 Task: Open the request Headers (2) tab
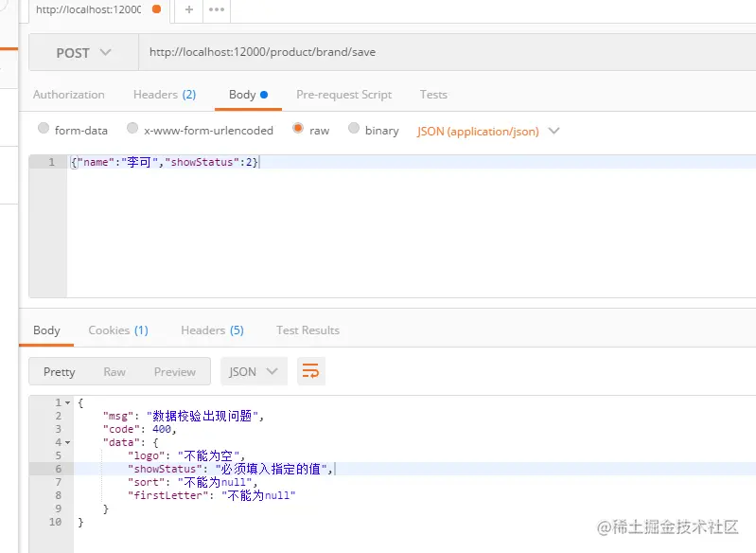pyautogui.click(x=165, y=95)
